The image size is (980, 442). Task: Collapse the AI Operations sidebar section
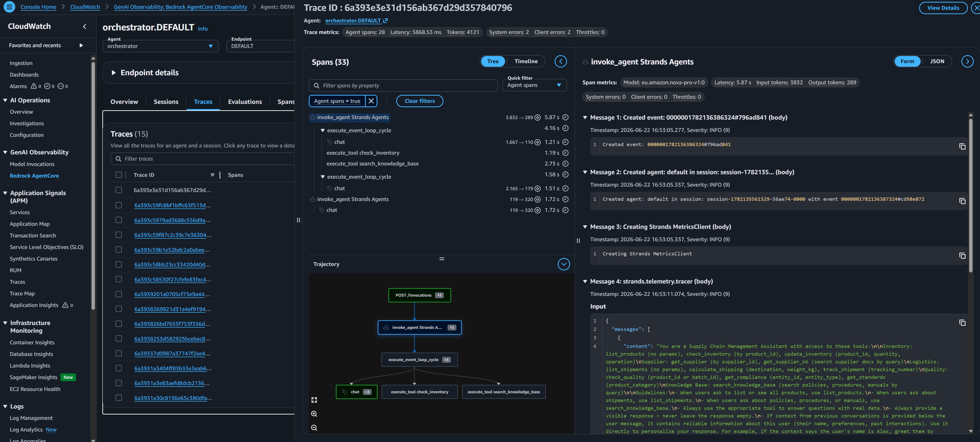pos(5,100)
